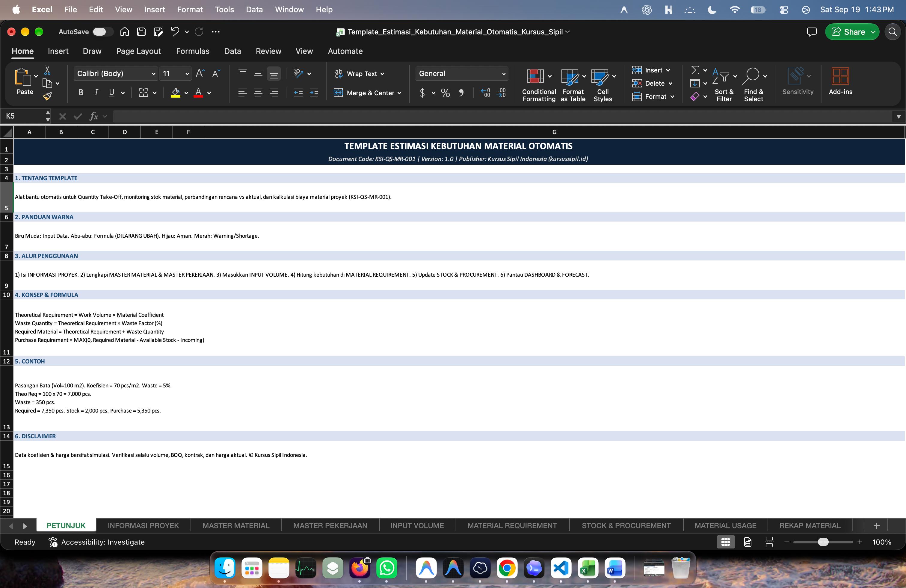Screen dimensions: 906x588
Task: Toggle Wrap Text
Action: (359, 74)
